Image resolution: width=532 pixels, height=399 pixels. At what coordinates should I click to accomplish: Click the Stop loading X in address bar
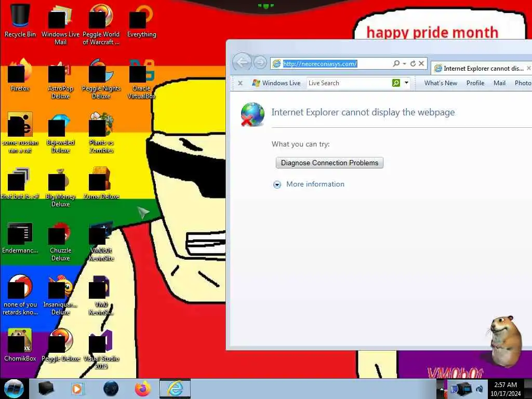coord(421,63)
